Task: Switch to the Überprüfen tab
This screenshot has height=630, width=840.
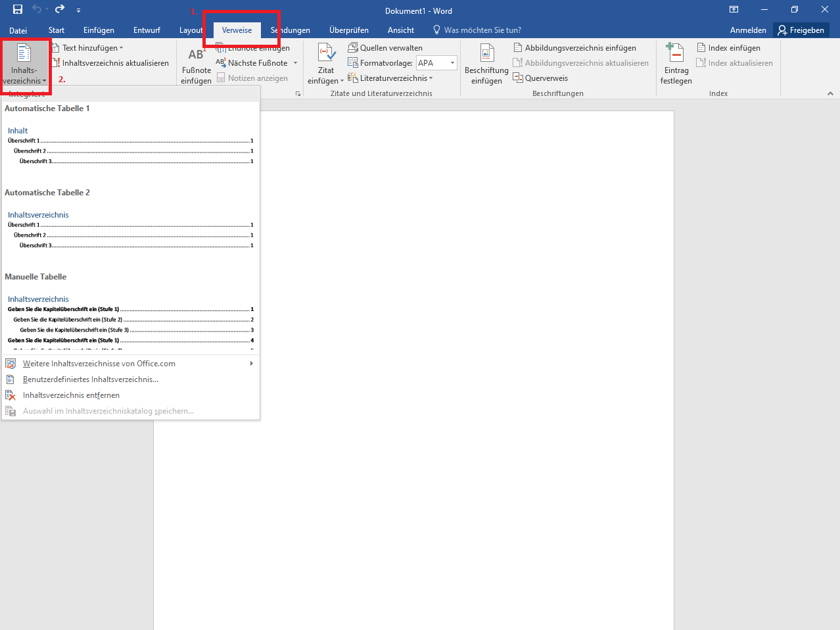Action: coord(349,30)
